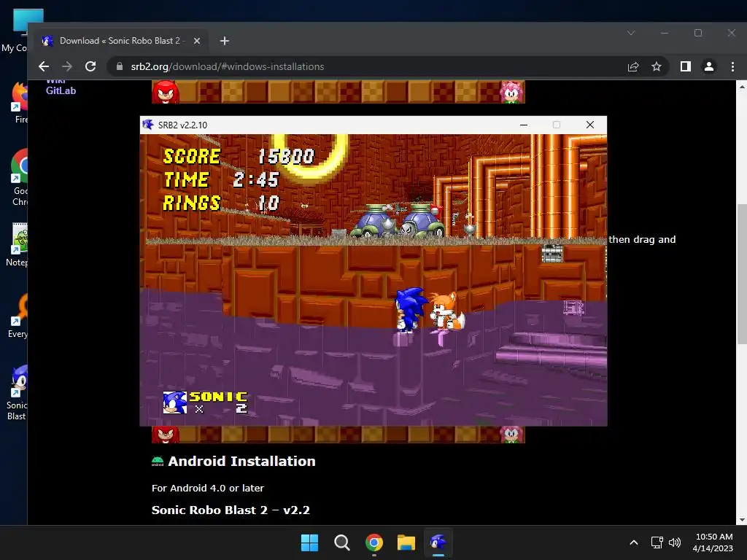Select the Download Sonic Robo Blast 2 tab
Image resolution: width=747 pixels, height=560 pixels.
pyautogui.click(x=120, y=41)
